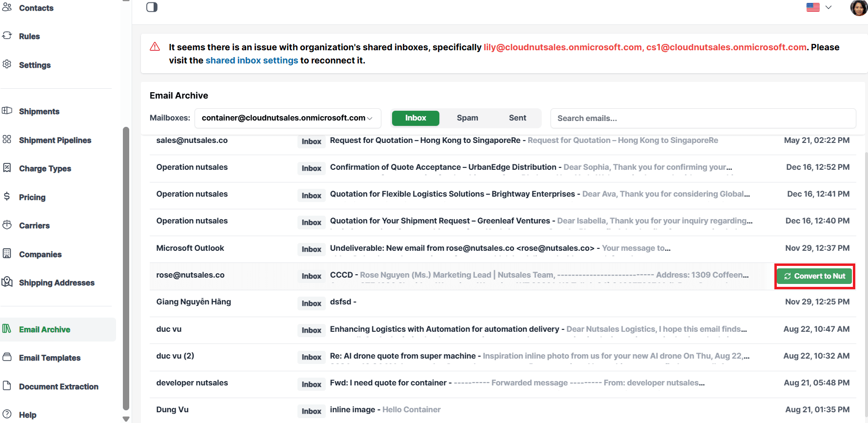The image size is (868, 423).
Task: Click the sidebar vertical scrollbar
Action: [126, 268]
